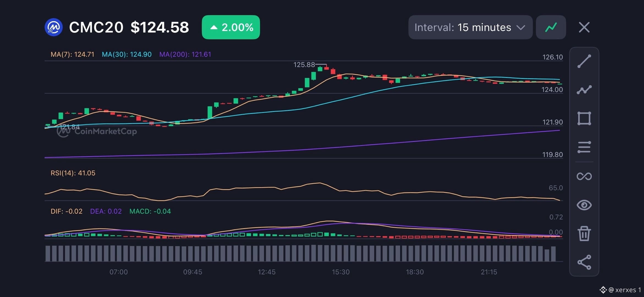Click the 126.10 price axis label
Viewport: 644px width, 297px height.
point(552,57)
